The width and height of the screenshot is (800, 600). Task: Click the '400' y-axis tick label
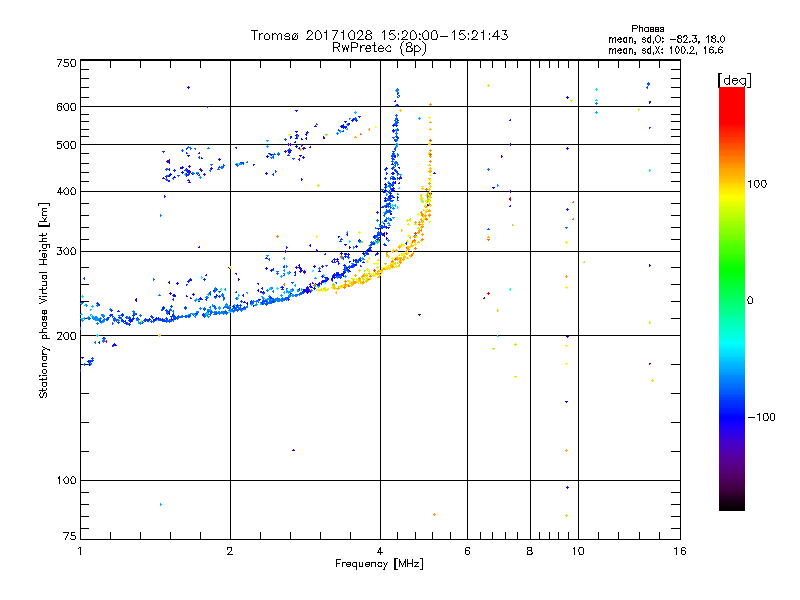(66, 192)
